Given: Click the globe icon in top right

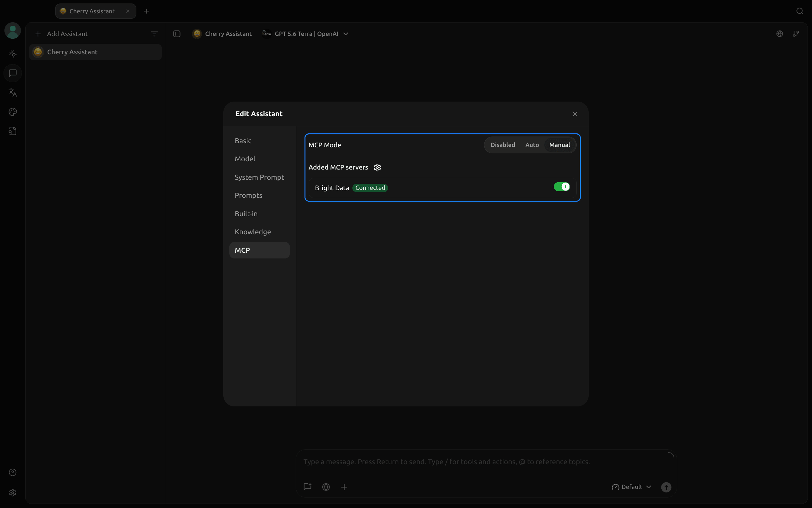Looking at the screenshot, I should coord(780,34).
